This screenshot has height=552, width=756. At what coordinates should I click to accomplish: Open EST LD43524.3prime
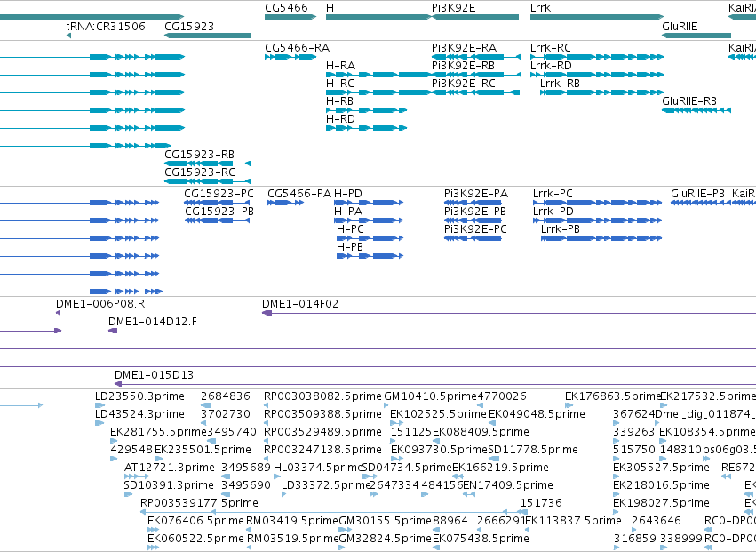coord(99,423)
